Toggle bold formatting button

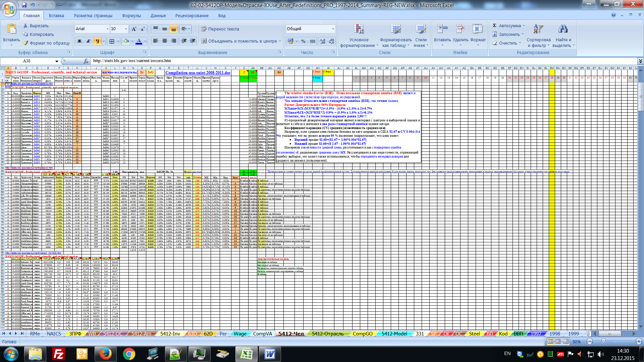[x=79, y=41]
